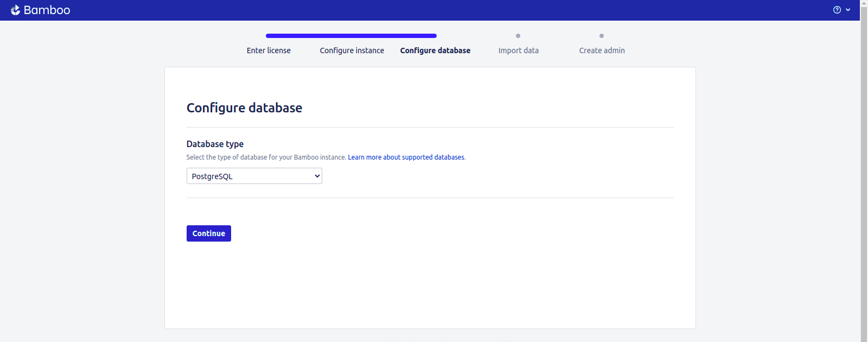
Task: Select the Import data step
Action: coord(519,50)
